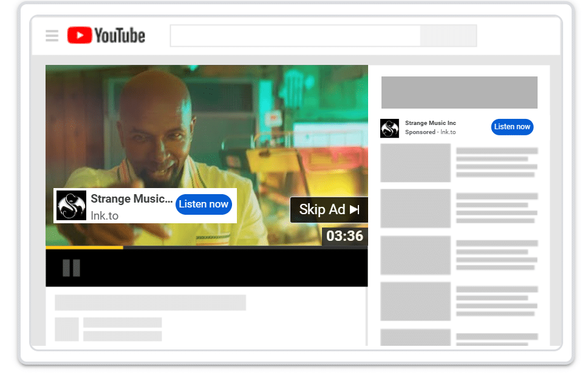The height and width of the screenshot is (381, 588).
Task: Open the YouTube home page via logo
Action: [106, 35]
